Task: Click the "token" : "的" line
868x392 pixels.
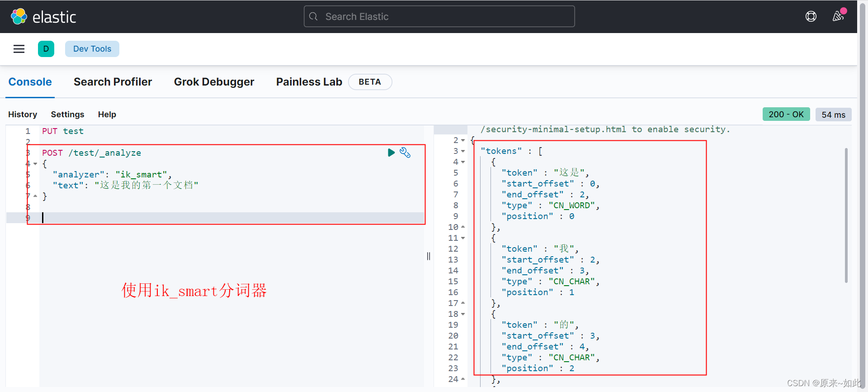Action: [x=540, y=325]
